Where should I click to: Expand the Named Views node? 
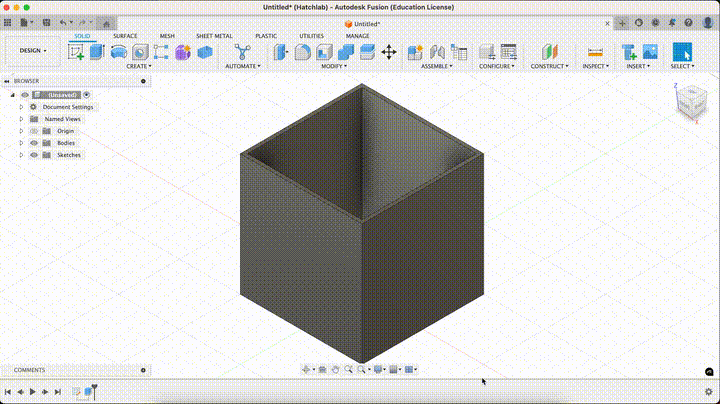(x=21, y=119)
